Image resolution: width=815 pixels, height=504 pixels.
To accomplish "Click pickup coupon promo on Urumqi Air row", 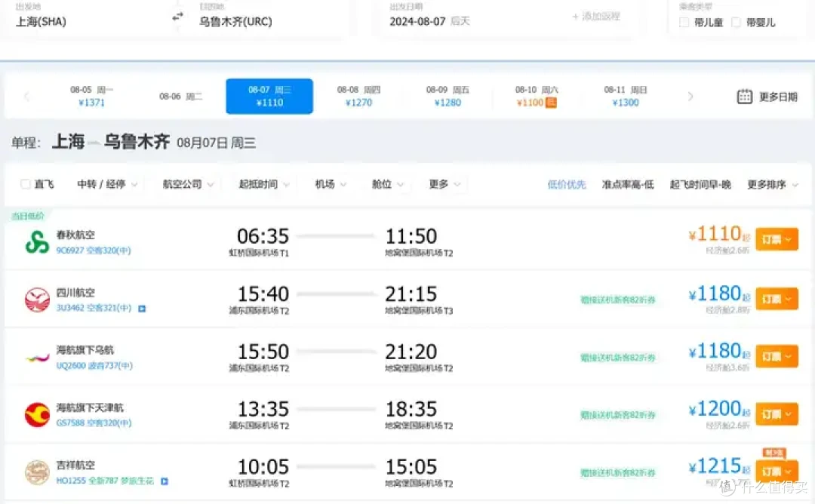I will [617, 358].
